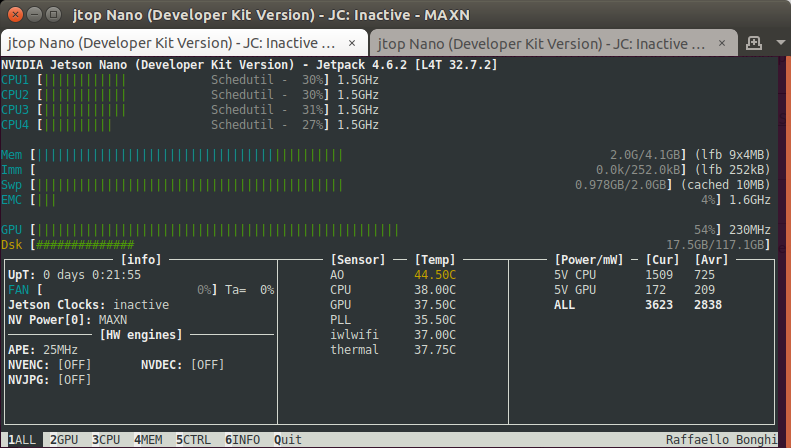The height and width of the screenshot is (448, 791).
Task: Click the FAN label in info panel
Action: (19, 290)
